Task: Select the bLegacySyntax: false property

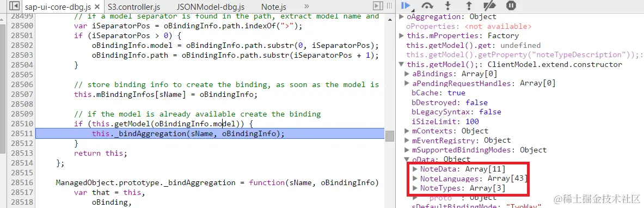Action: [x=456, y=112]
